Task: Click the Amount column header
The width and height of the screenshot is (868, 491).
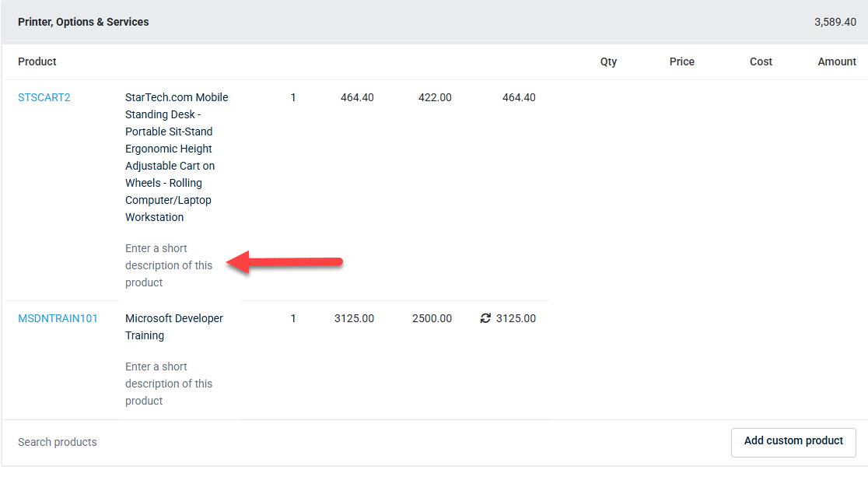Action: point(836,61)
